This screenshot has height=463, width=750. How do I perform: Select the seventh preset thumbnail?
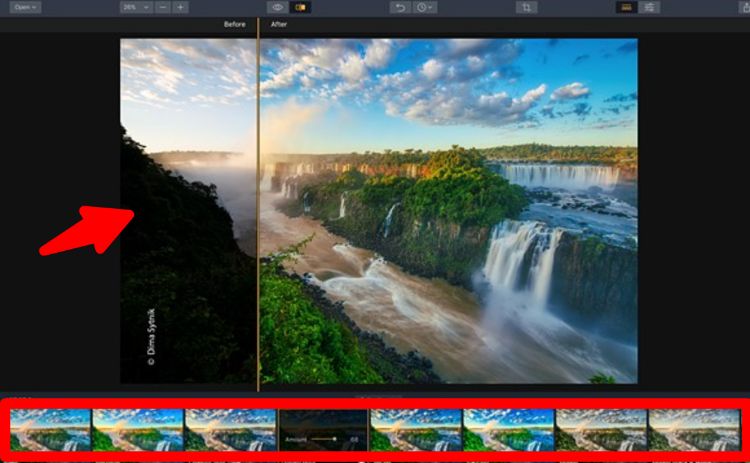click(x=601, y=430)
